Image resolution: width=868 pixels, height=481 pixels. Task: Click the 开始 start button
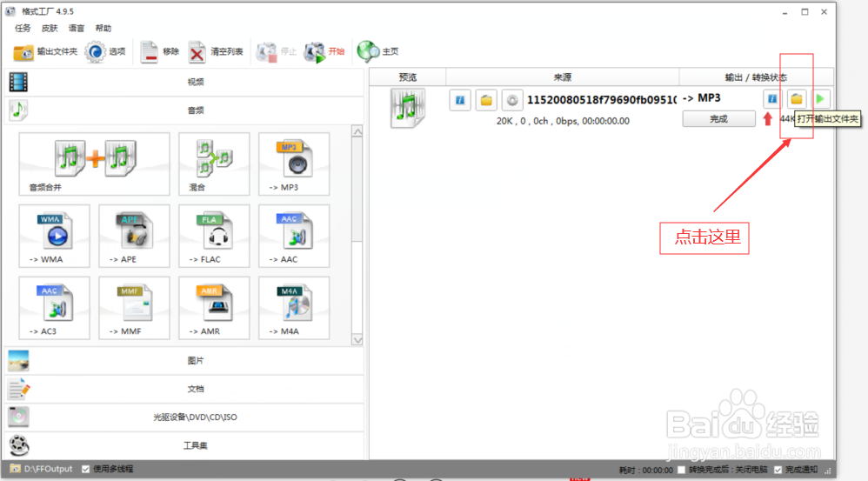click(x=324, y=51)
